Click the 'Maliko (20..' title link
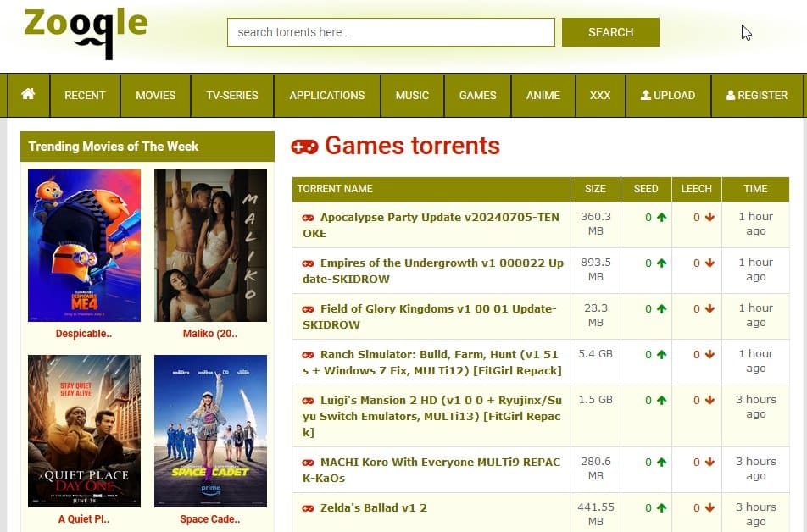The image size is (807, 532). click(x=210, y=334)
